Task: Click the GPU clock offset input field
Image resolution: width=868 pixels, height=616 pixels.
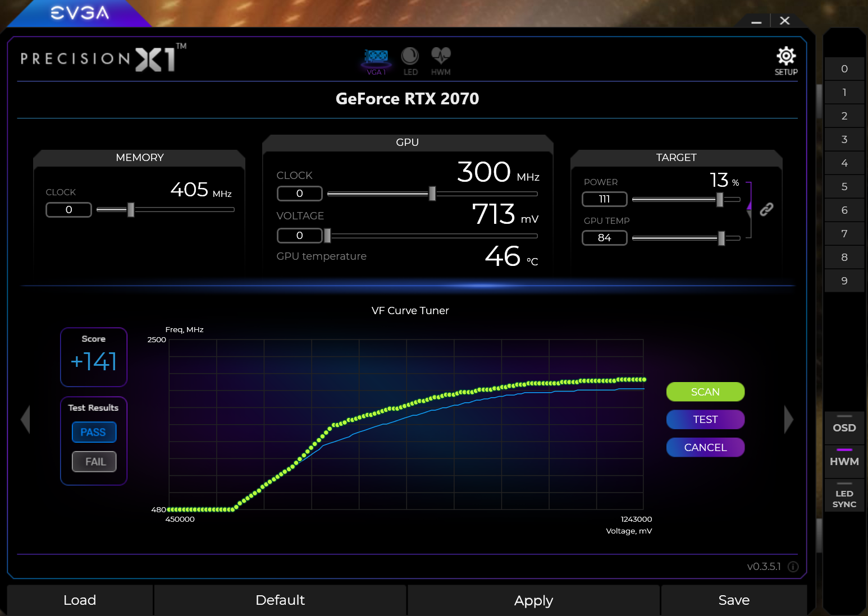Action: [x=300, y=194]
